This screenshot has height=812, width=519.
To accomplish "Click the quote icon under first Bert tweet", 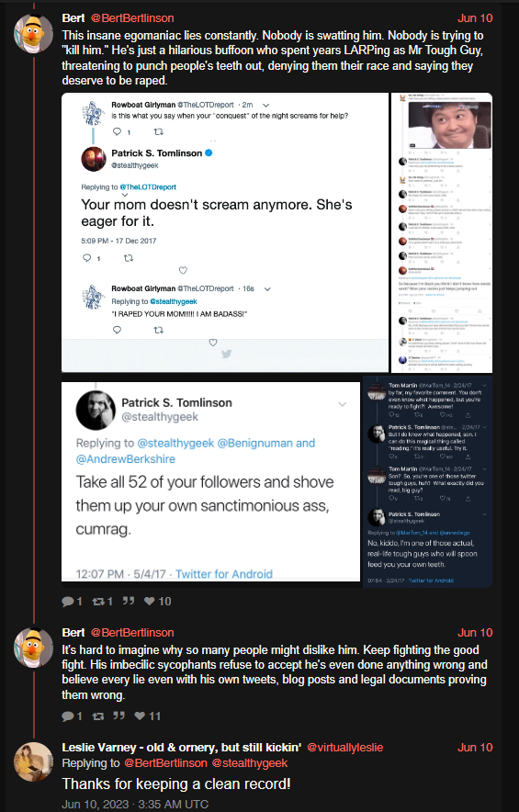I will pos(129,601).
